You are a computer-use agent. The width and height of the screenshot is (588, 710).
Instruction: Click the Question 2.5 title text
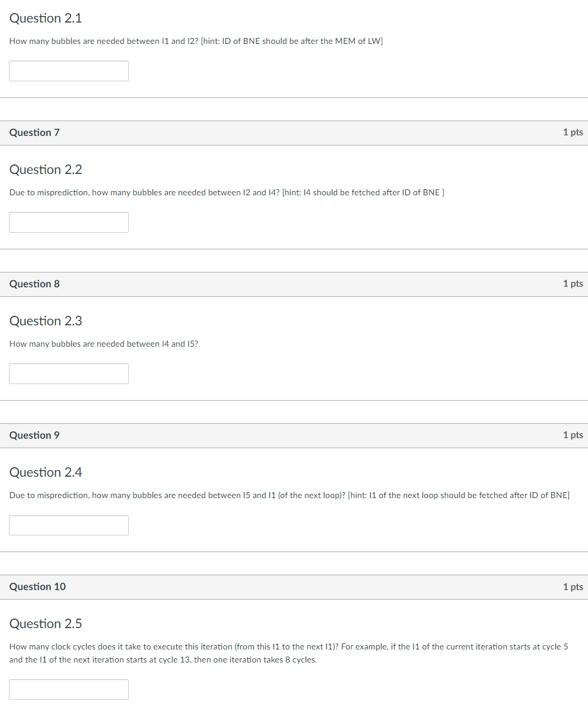click(x=45, y=624)
